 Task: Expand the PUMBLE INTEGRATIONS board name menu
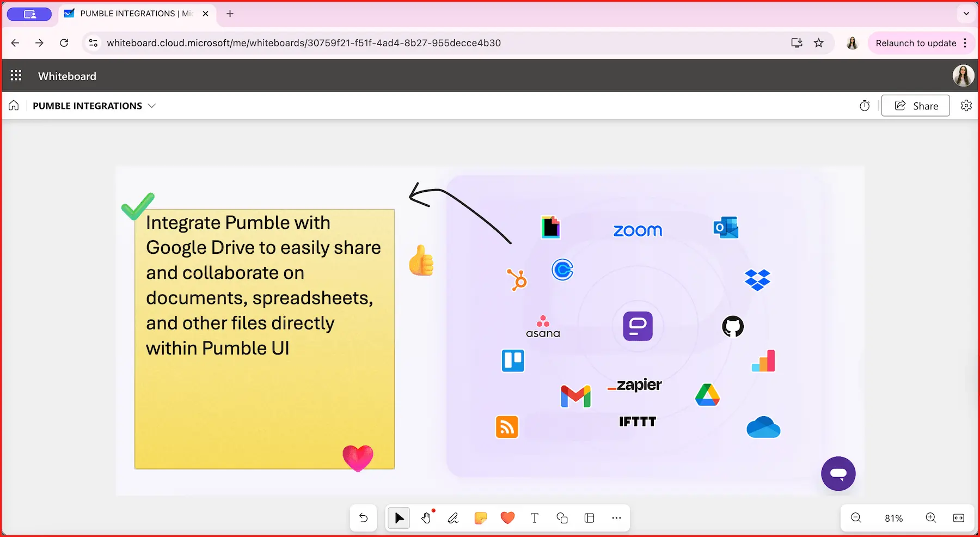151,106
